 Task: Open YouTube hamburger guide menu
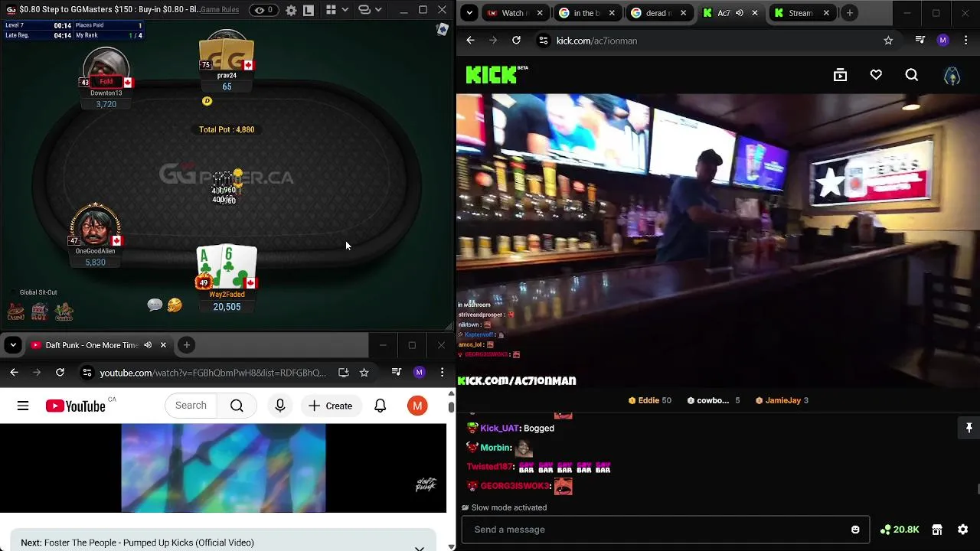(23, 406)
